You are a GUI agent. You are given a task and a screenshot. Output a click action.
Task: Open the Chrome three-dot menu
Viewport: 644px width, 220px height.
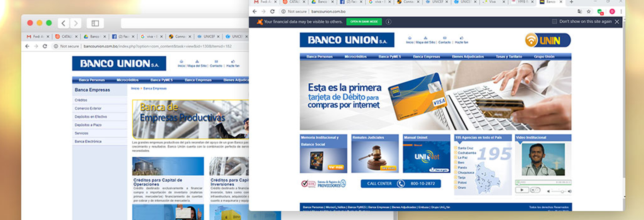pyautogui.click(x=621, y=12)
